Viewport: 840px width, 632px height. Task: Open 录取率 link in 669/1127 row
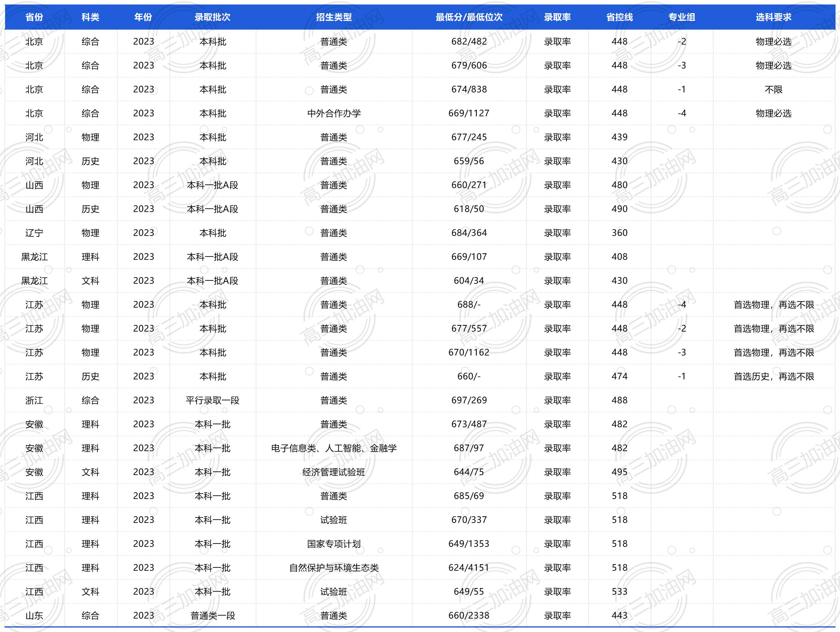point(558,113)
